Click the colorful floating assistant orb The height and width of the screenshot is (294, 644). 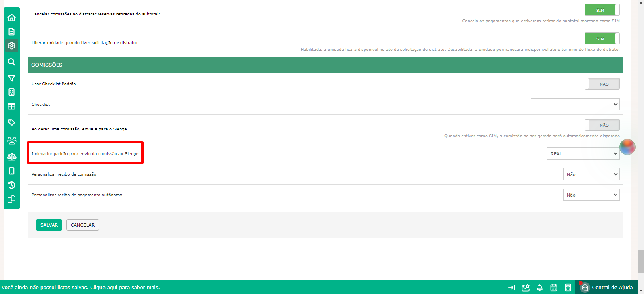(x=627, y=147)
